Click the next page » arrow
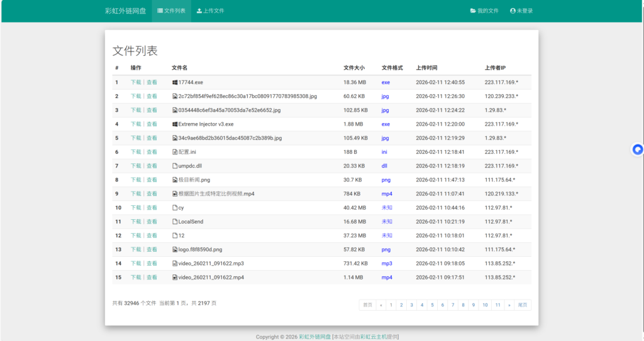Viewport: 644px width, 341px height. (509, 305)
